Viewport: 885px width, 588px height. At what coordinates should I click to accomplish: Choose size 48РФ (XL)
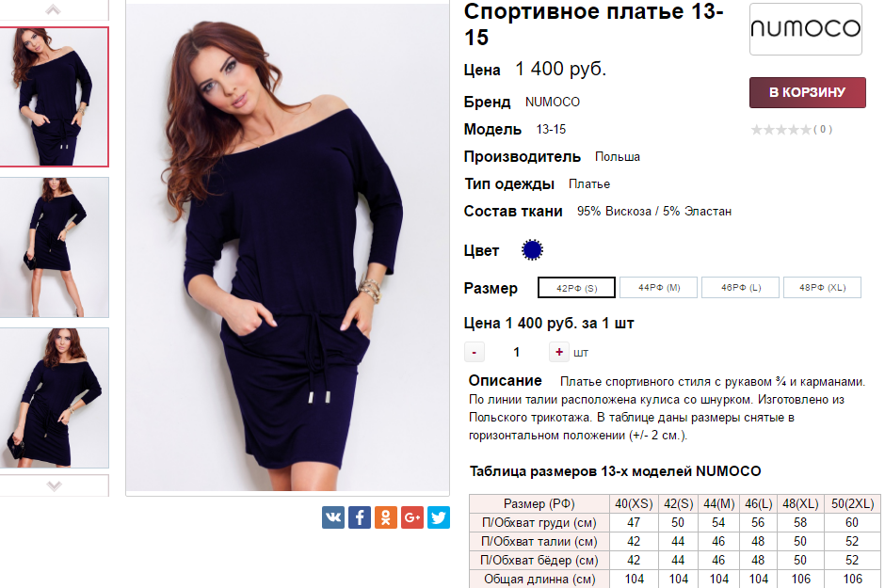[x=822, y=288]
